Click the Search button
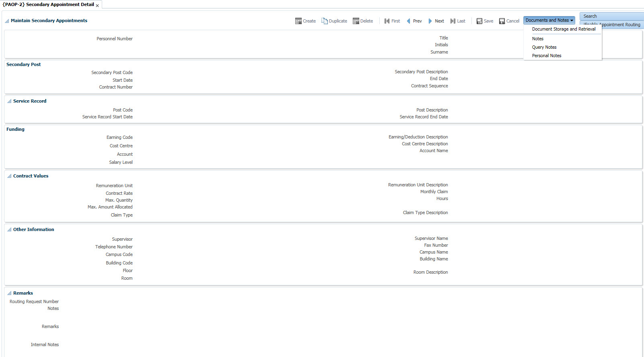Image resolution: width=644 pixels, height=357 pixels. pyautogui.click(x=590, y=16)
